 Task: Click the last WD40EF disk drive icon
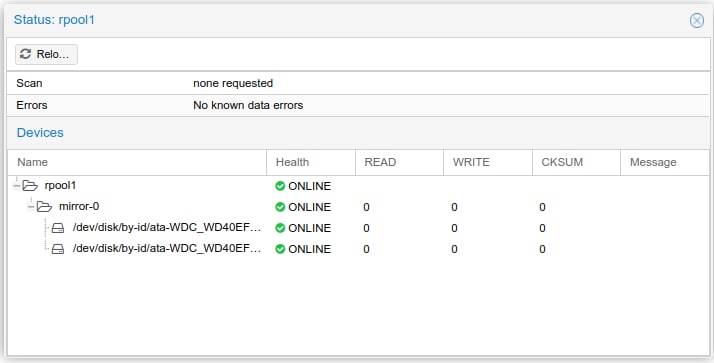pos(58,249)
